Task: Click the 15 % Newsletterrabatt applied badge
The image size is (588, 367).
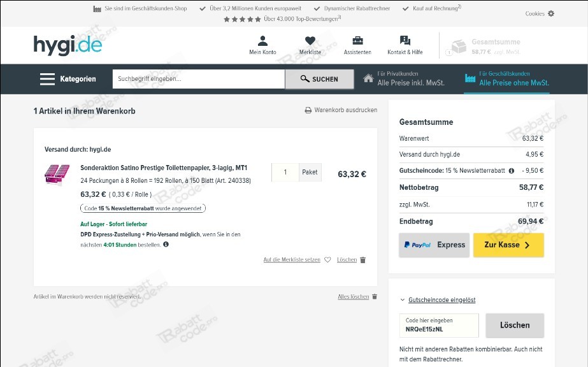Action: (143, 208)
